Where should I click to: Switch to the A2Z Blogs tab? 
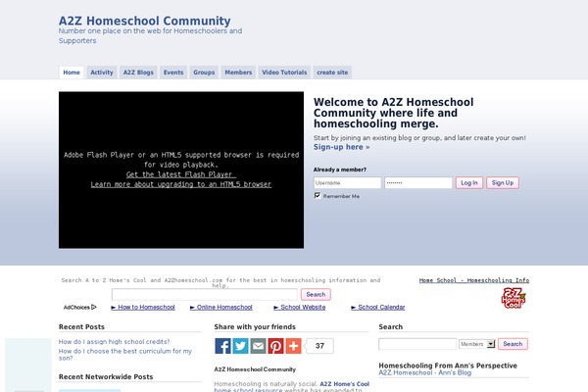tap(138, 73)
